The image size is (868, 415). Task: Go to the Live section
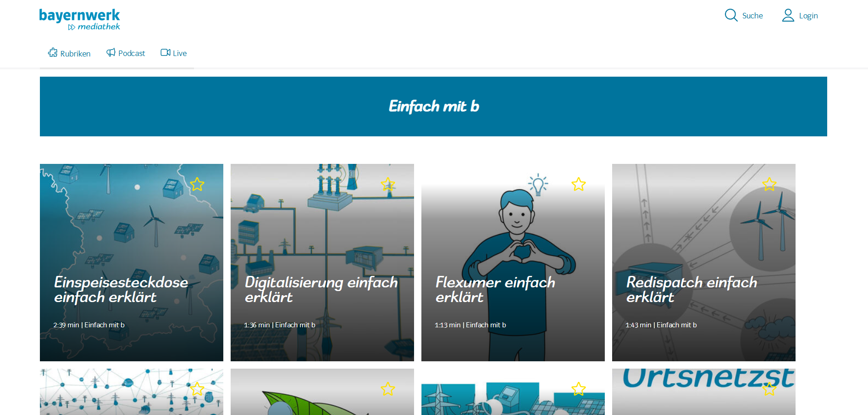point(174,53)
